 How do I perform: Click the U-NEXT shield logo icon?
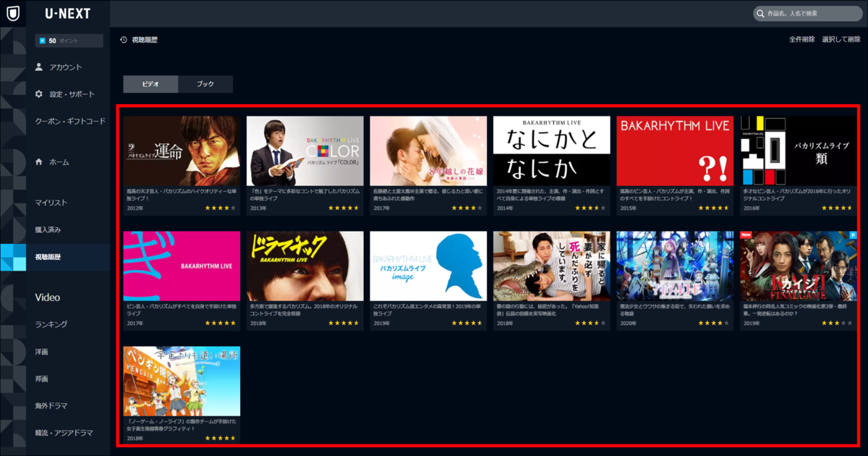(x=13, y=14)
